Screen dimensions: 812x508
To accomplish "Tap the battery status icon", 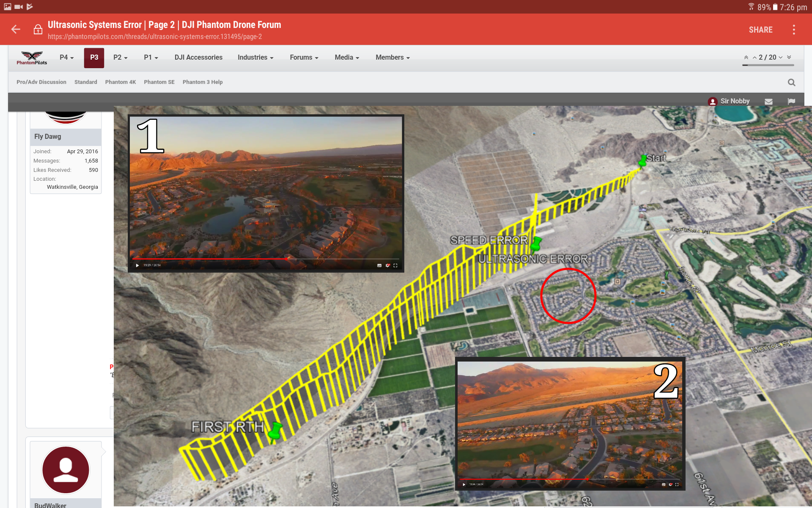I will point(775,7).
